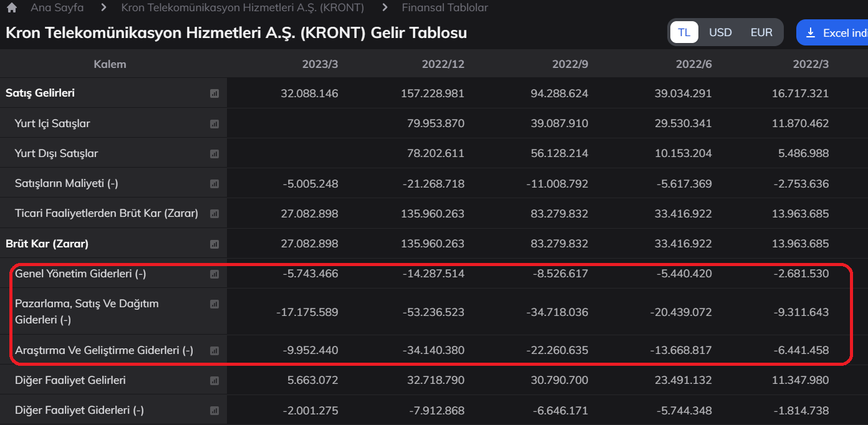Click the 2022/12 column header

point(443,64)
